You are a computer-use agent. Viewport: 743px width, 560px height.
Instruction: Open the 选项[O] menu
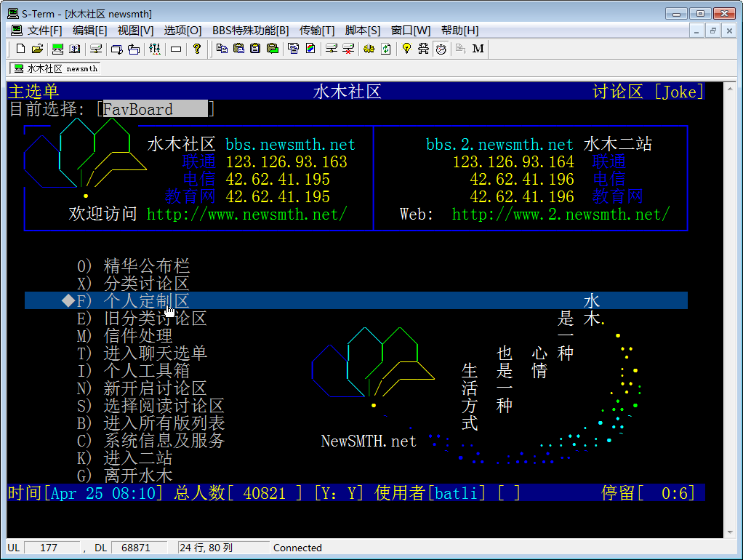click(x=183, y=31)
